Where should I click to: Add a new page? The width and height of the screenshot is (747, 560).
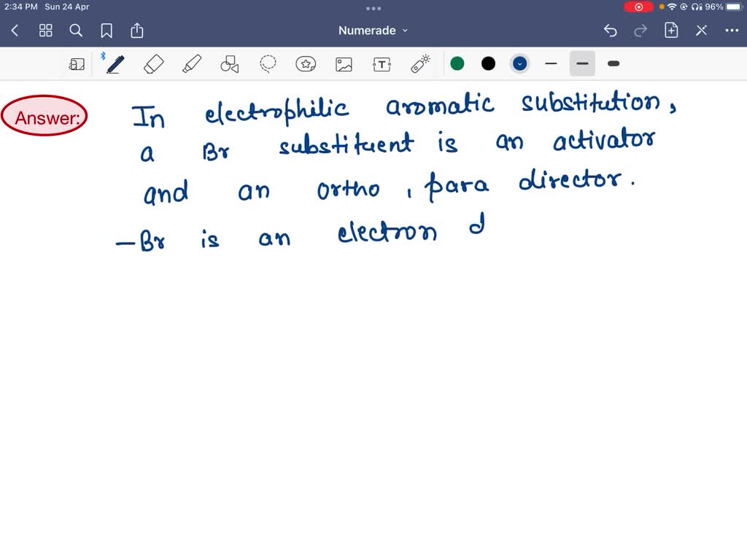click(x=670, y=30)
